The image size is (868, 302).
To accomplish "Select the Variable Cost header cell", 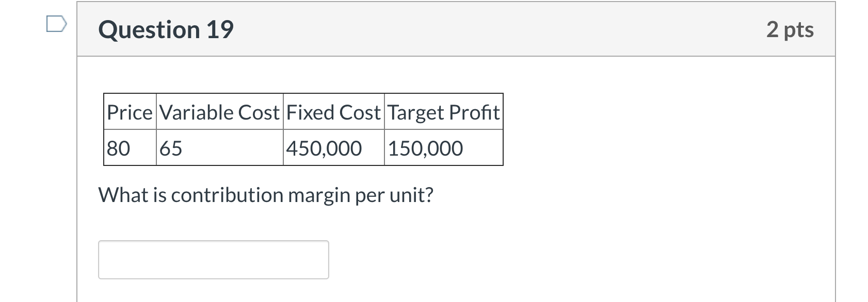I will [x=219, y=111].
